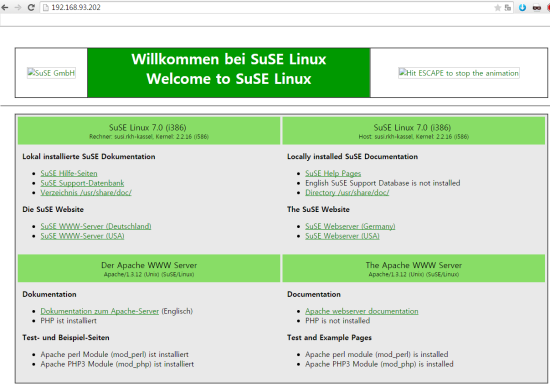Click the glasses-face extension icon
The width and height of the screenshot is (550, 388).
(x=537, y=8)
